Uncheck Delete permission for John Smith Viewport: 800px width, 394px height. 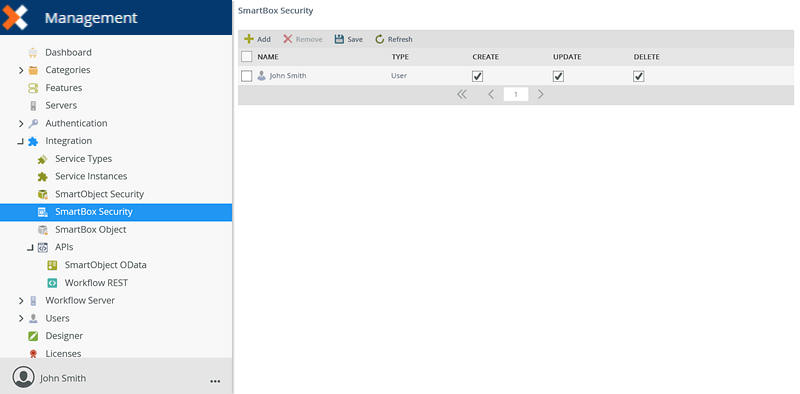point(639,76)
